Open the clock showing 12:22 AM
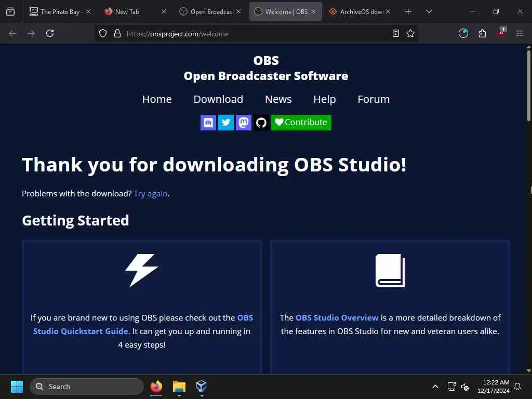This screenshot has width=532, height=399. pos(494,387)
